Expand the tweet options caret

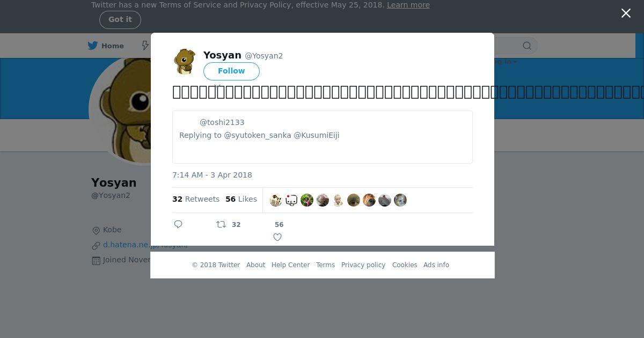coord(217,86)
